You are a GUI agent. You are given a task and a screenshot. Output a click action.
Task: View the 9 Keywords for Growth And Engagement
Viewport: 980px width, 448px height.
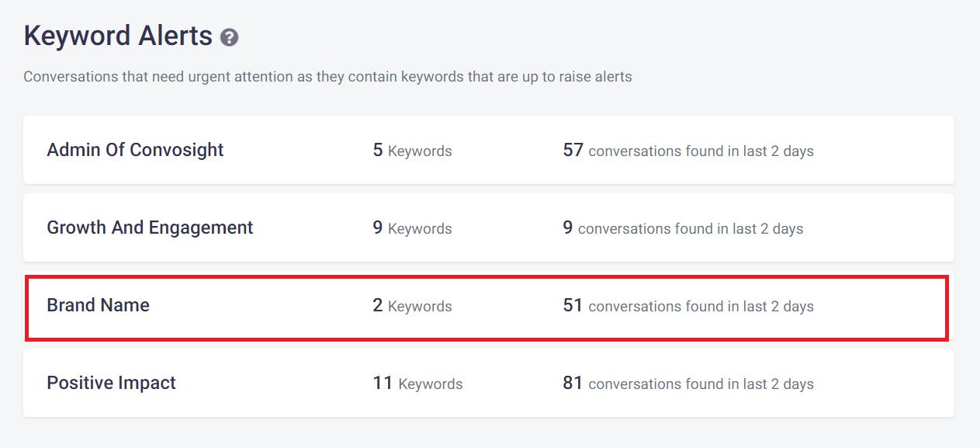coord(413,229)
